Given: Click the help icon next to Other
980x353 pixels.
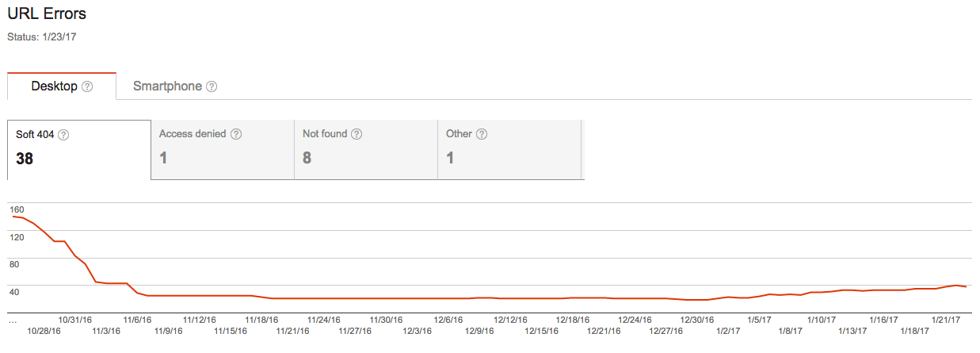Looking at the screenshot, I should (482, 134).
